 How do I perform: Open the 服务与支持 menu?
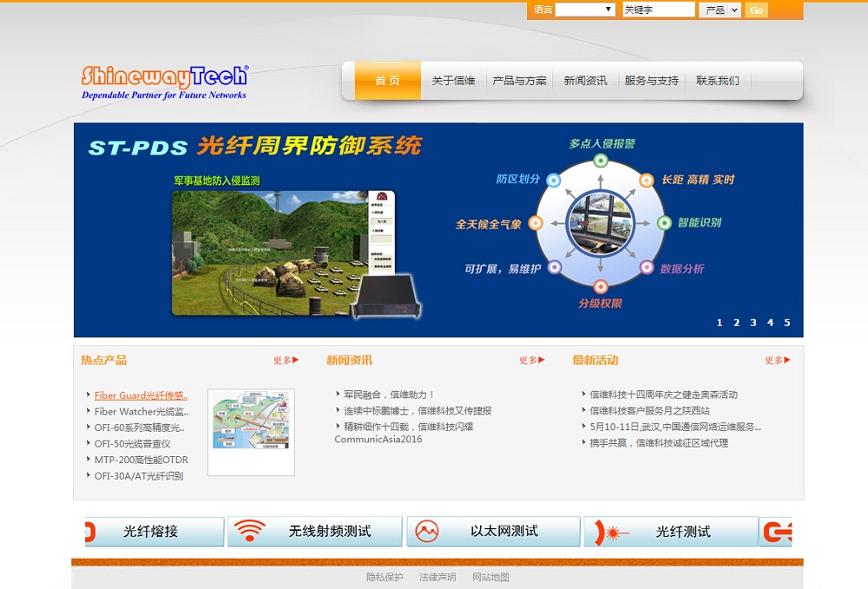tap(652, 81)
